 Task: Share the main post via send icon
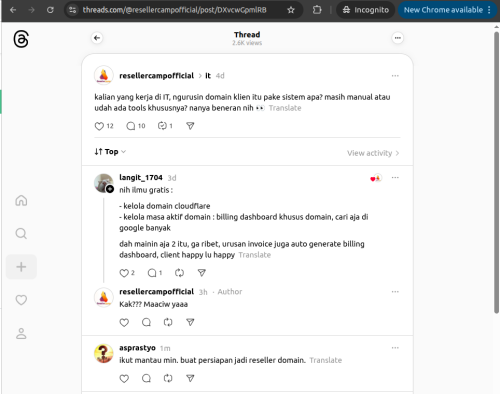[x=190, y=126]
